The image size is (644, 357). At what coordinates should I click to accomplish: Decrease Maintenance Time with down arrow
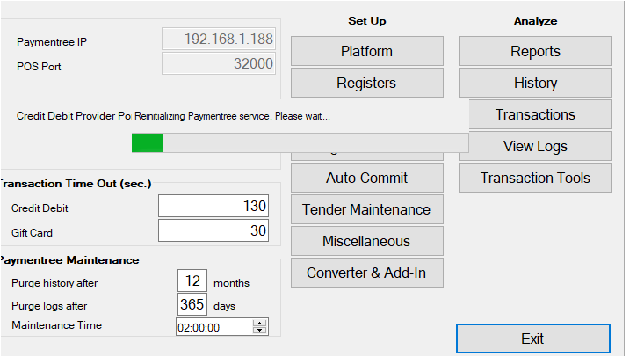[259, 331]
